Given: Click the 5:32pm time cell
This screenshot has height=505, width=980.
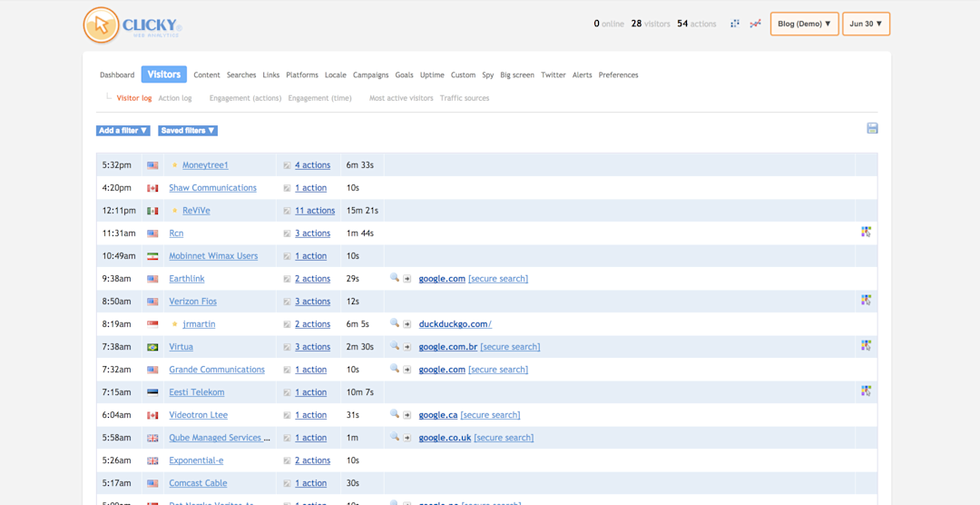Looking at the screenshot, I should tap(117, 165).
